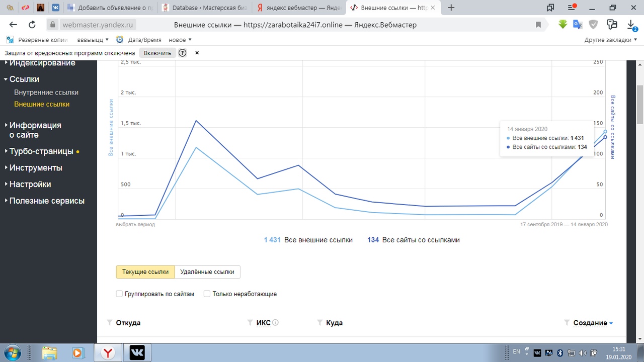Screen dimensions: 644x362
Task: Click the lock icon in address bar
Action: pos(53,25)
